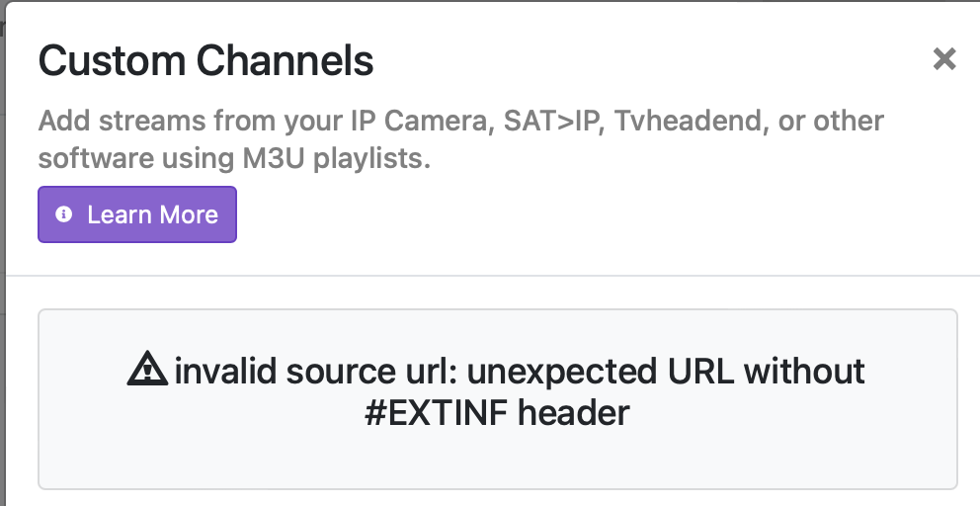Click the warning triangle icon in the error
Image resolution: width=980 pixels, height=506 pixels.
pos(147,369)
